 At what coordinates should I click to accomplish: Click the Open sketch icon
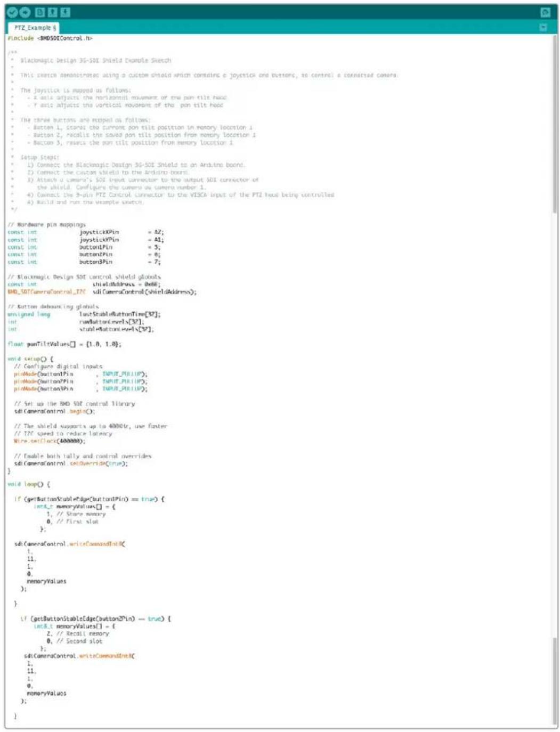click(52, 12)
